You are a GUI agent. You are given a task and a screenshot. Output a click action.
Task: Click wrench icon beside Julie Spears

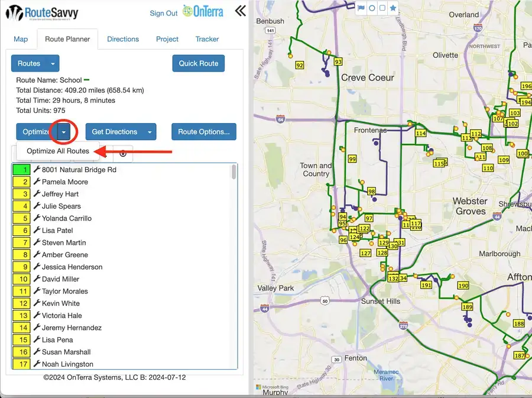tap(37, 206)
